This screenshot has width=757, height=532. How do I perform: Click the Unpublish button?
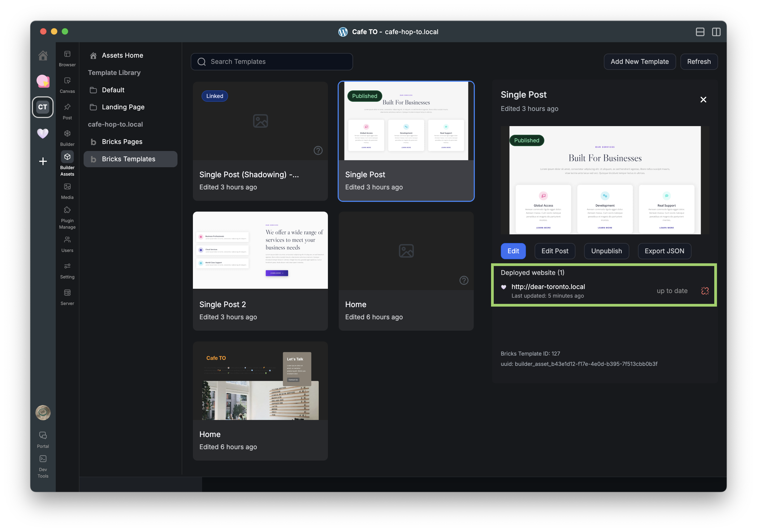[x=606, y=251]
